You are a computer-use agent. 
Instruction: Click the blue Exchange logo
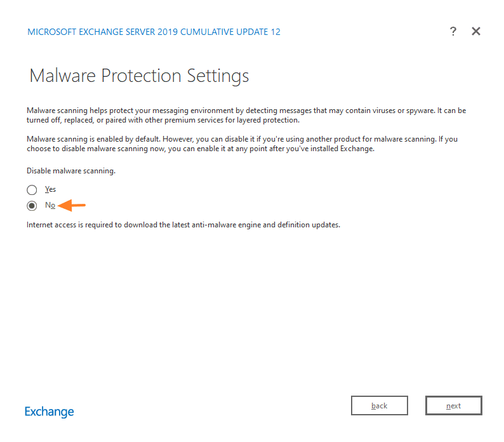pyautogui.click(x=50, y=412)
